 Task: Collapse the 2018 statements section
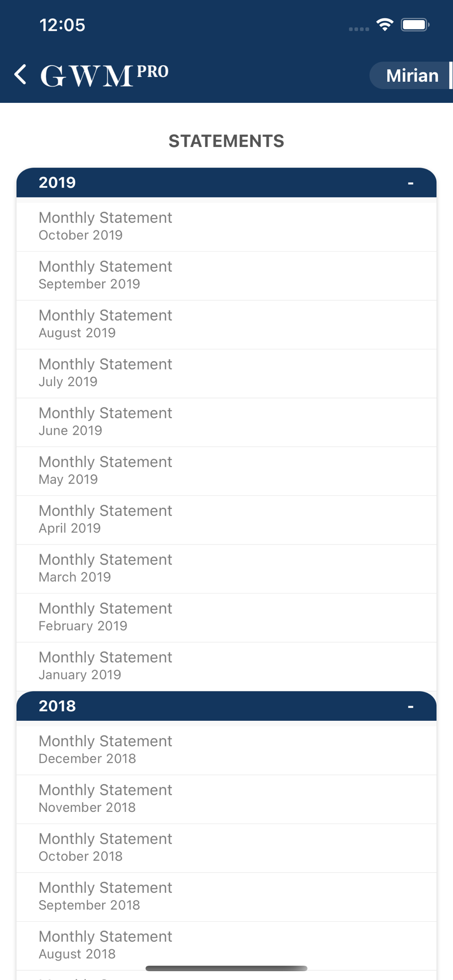coord(226,706)
